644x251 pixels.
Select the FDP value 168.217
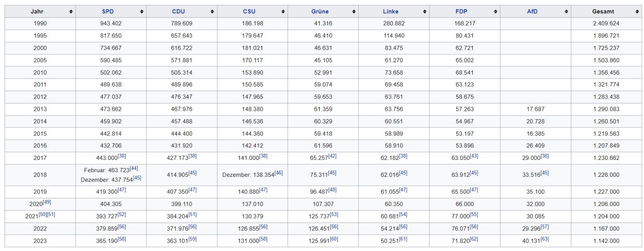pyautogui.click(x=464, y=23)
